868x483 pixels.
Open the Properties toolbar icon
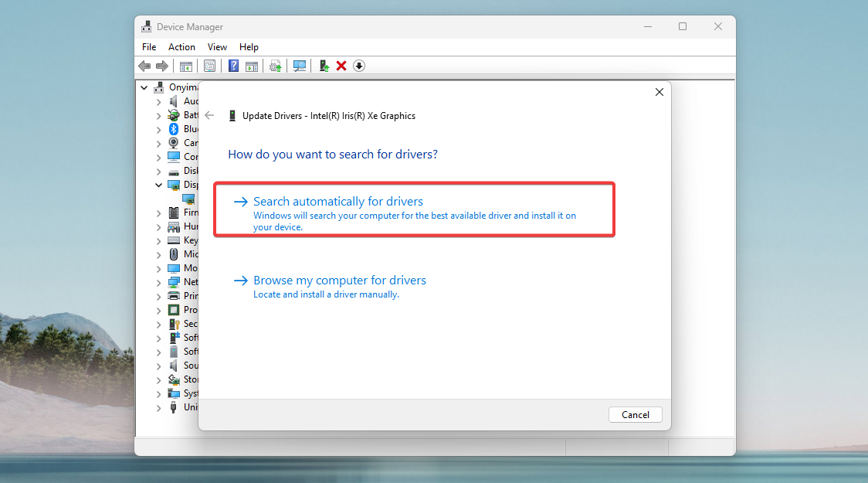[x=210, y=66]
